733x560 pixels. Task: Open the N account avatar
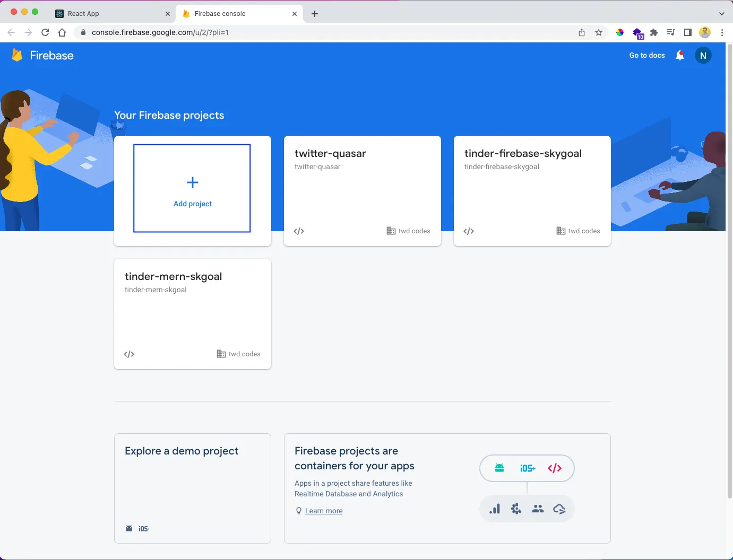(x=703, y=55)
